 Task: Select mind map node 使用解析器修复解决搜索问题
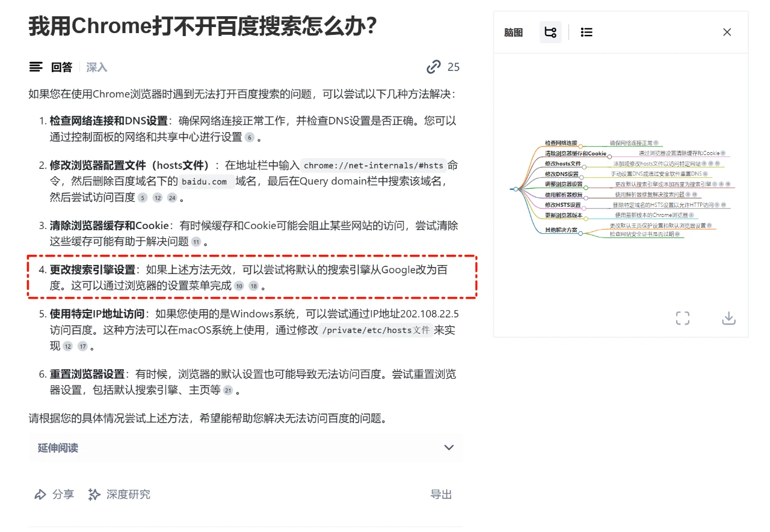coord(650,194)
